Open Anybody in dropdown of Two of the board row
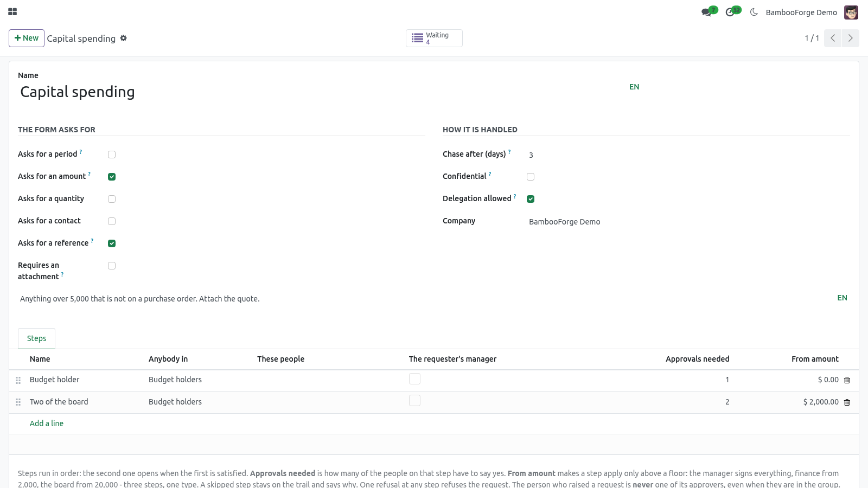The image size is (868, 488). [199, 402]
